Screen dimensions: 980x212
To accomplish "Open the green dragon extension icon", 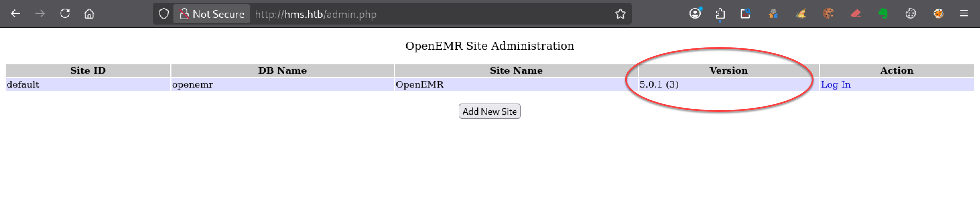I will point(883,14).
